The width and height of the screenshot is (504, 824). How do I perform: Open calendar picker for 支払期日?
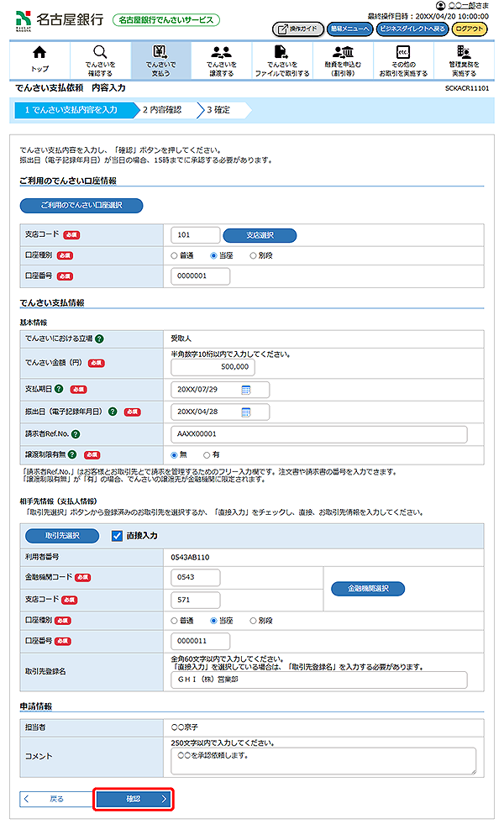coord(246,390)
